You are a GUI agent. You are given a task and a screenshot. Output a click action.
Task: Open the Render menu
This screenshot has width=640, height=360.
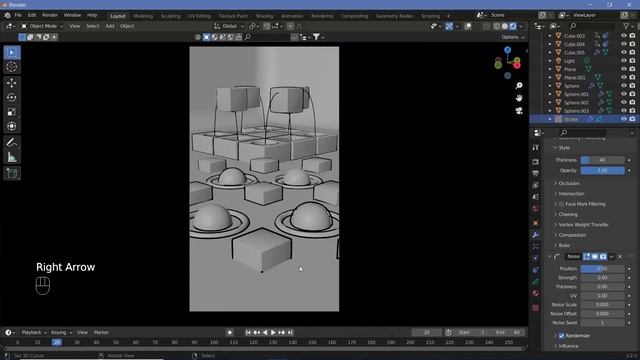pyautogui.click(x=50, y=15)
